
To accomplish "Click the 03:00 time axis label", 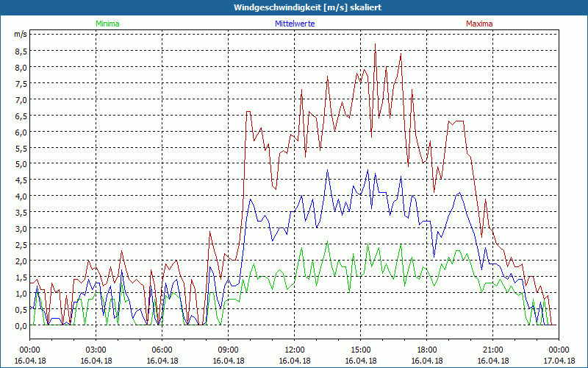I will pyautogui.click(x=96, y=350).
